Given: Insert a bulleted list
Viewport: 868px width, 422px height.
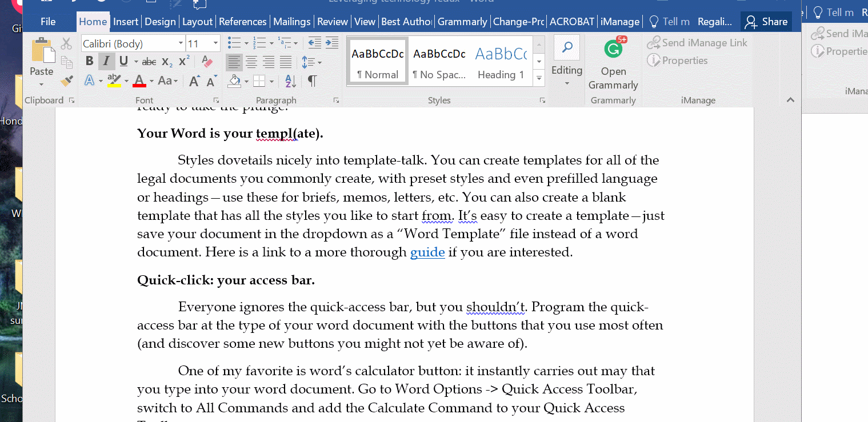Looking at the screenshot, I should (233, 43).
